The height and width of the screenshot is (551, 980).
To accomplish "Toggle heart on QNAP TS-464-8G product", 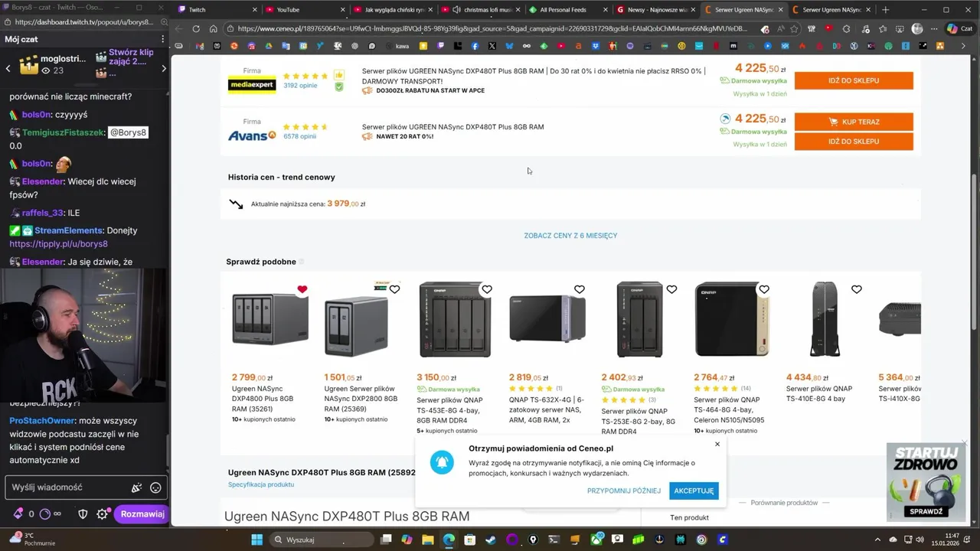I will click(764, 289).
